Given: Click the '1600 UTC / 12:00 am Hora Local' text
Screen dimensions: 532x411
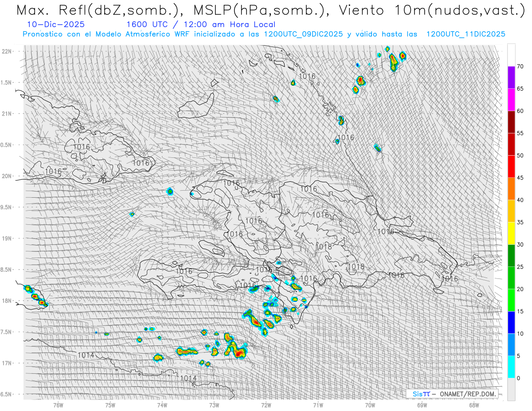Looking at the screenshot, I should [201, 24].
